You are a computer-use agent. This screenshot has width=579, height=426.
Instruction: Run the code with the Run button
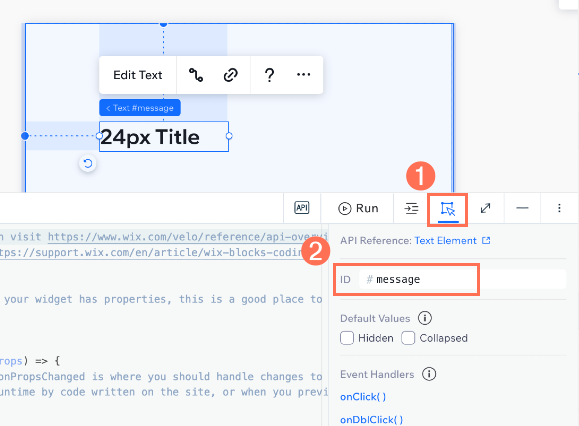(x=358, y=208)
